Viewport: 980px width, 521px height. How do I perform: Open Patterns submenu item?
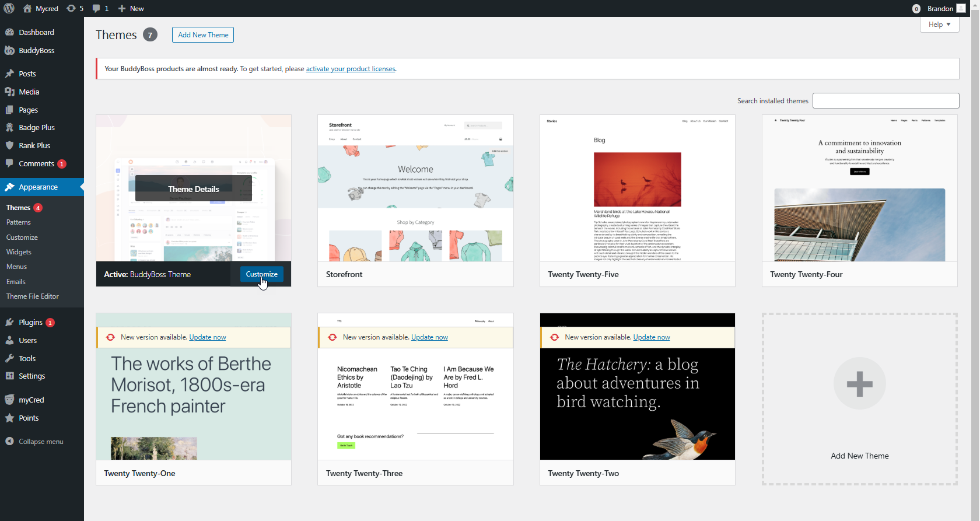click(19, 222)
